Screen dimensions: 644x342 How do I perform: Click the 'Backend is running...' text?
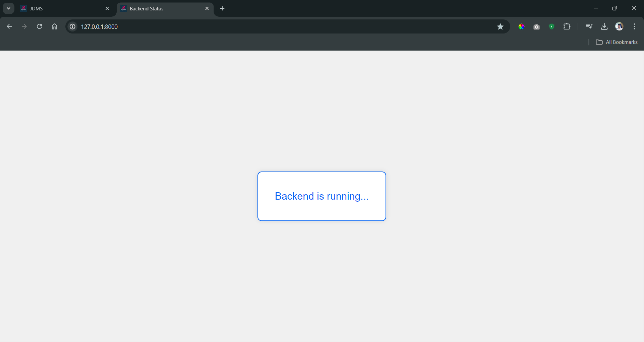[x=321, y=196]
